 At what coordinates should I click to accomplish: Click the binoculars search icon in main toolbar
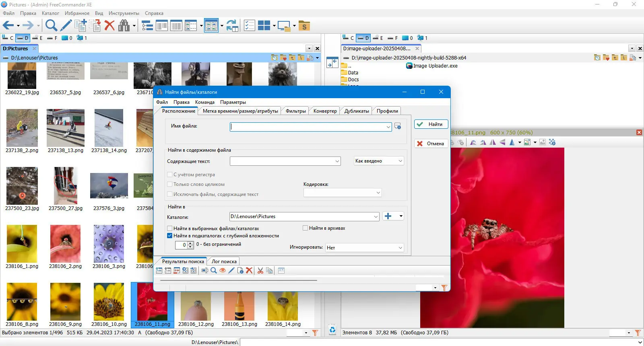pyautogui.click(x=124, y=26)
